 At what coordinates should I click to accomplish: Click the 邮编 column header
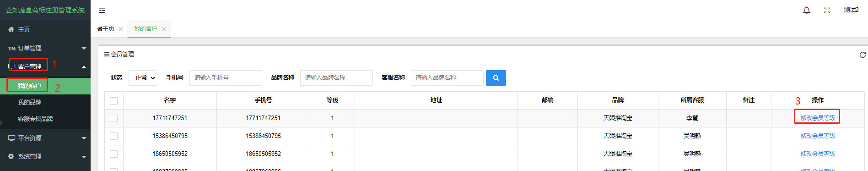tap(548, 100)
